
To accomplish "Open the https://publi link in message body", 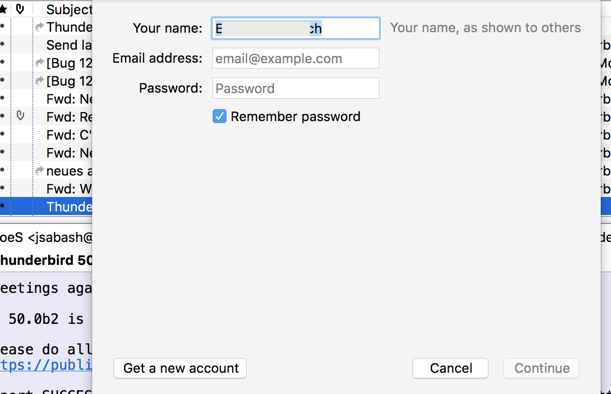I will tap(46, 365).
